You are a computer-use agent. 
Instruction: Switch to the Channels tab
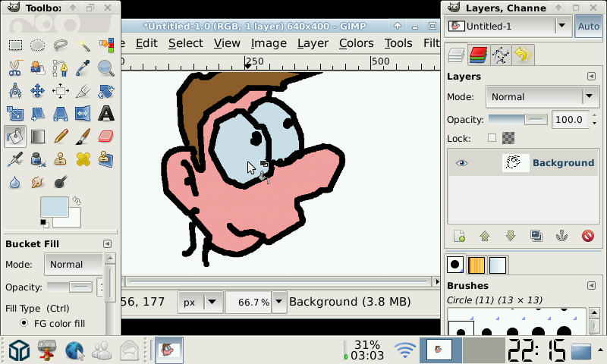point(478,55)
